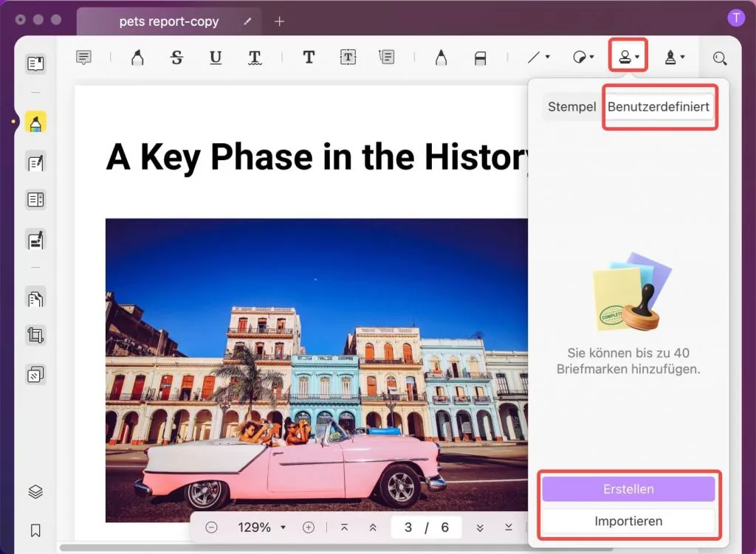Screen dimensions: 756x554
Task: Jump to last page arrow
Action: [509, 527]
